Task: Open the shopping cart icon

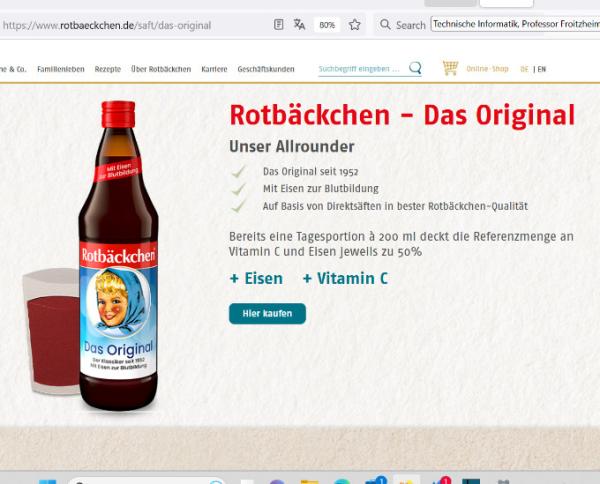Action: point(450,68)
